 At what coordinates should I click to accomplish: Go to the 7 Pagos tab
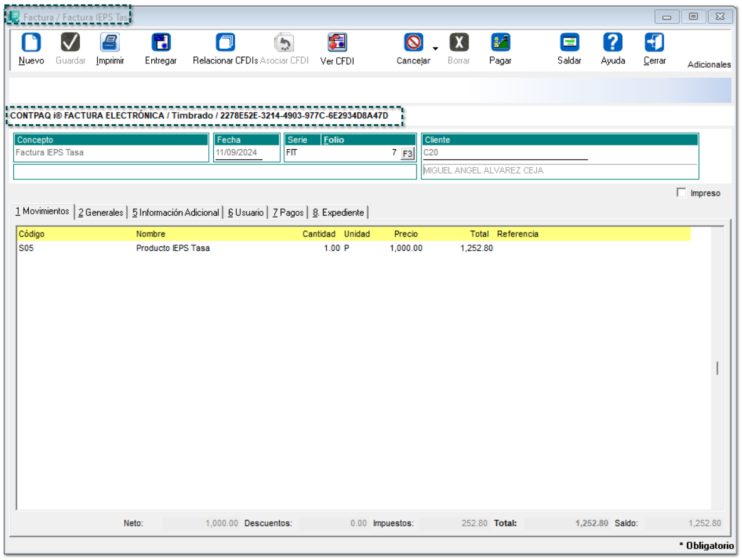(288, 213)
